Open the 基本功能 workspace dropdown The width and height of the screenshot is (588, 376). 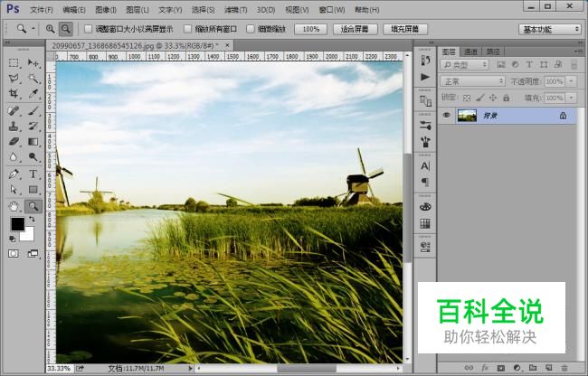(x=550, y=29)
